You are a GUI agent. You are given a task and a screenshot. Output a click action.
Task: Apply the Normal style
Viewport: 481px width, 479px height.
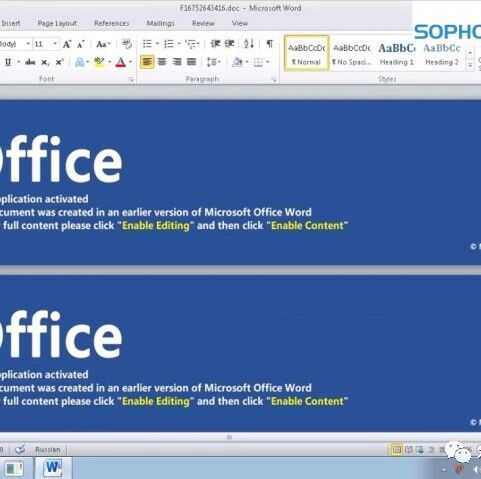tap(307, 53)
